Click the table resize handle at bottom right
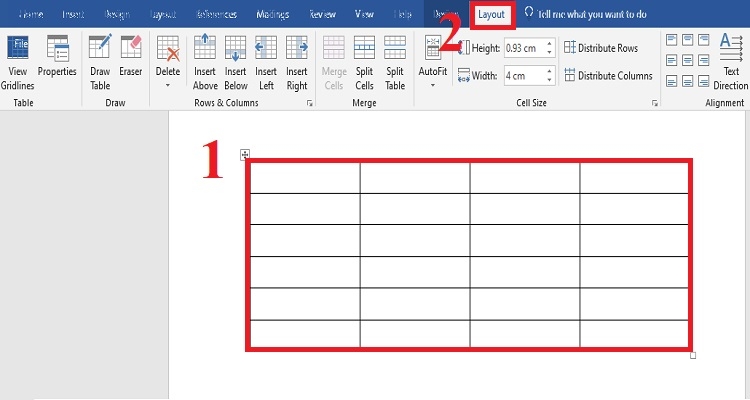This screenshot has width=750, height=400. [x=693, y=356]
